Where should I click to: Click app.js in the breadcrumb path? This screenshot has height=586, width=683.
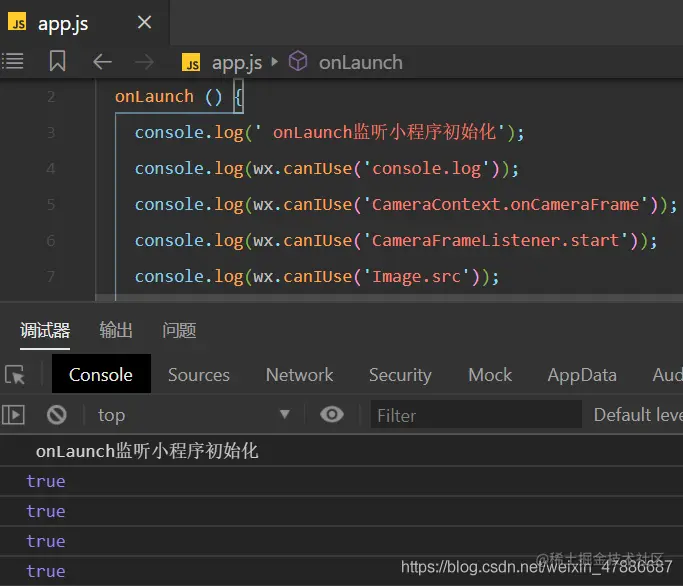pos(237,63)
